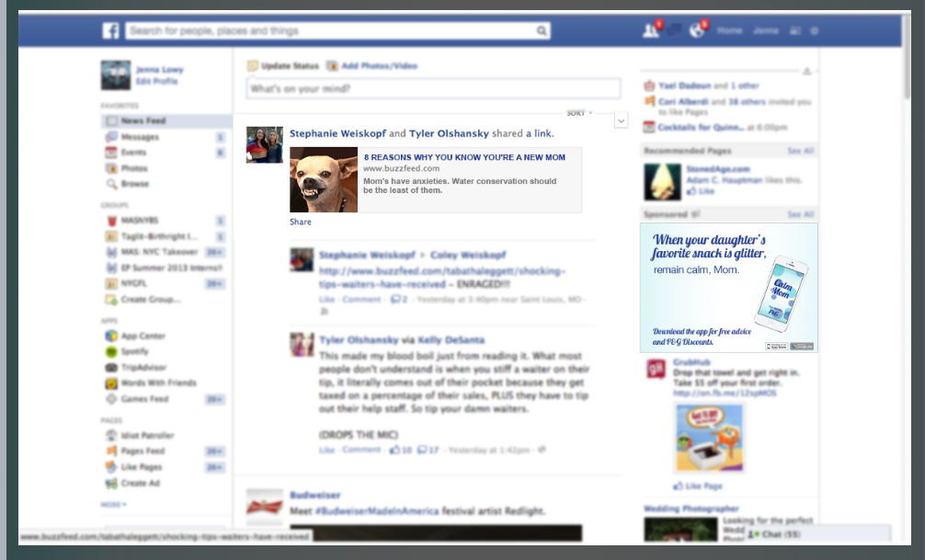Open the notifications globe icon

click(x=696, y=30)
